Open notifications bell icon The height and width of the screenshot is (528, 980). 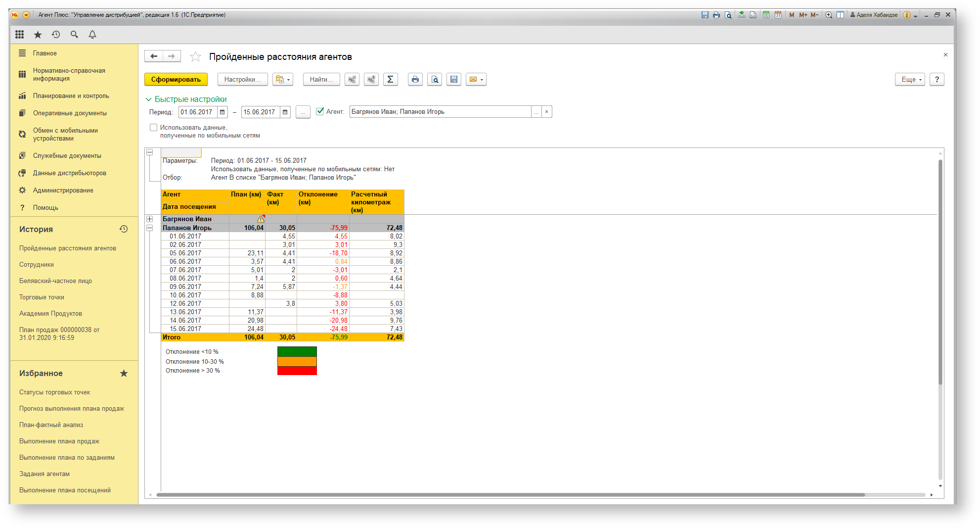click(x=92, y=34)
